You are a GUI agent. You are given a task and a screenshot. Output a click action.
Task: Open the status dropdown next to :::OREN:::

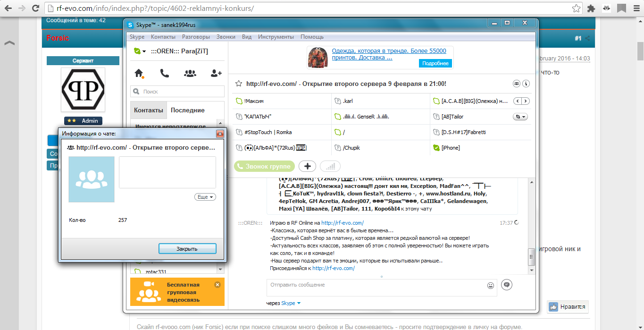[144, 51]
